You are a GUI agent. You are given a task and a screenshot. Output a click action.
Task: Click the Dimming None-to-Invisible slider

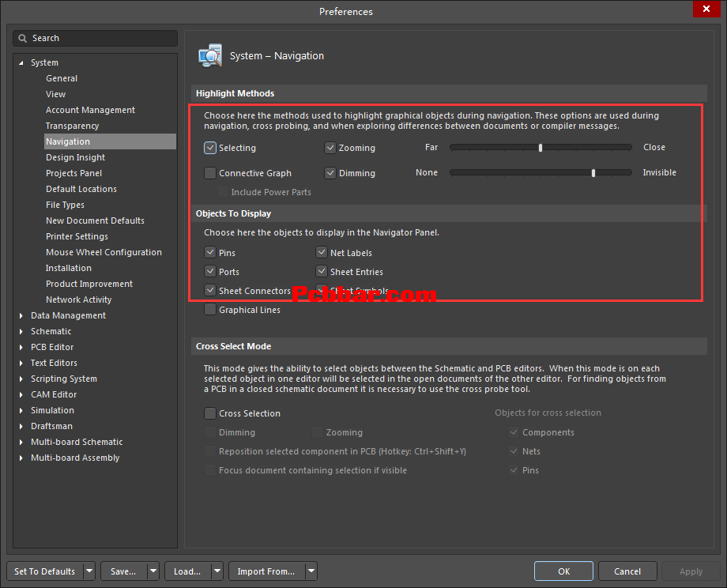click(x=541, y=172)
